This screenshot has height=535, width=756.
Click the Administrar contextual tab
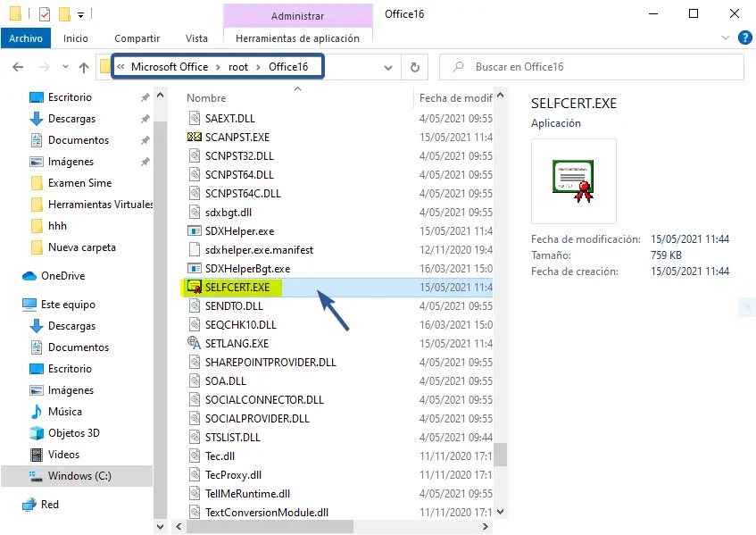297,16
